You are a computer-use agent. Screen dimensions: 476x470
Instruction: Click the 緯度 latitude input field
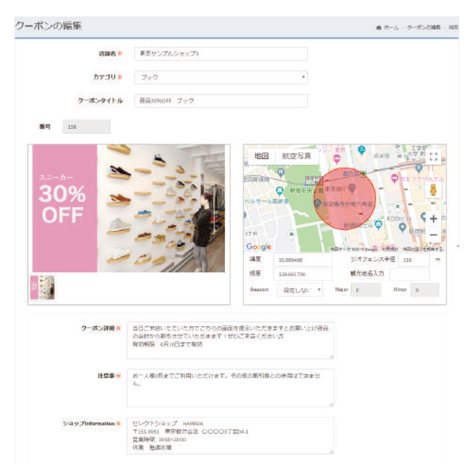click(303, 260)
